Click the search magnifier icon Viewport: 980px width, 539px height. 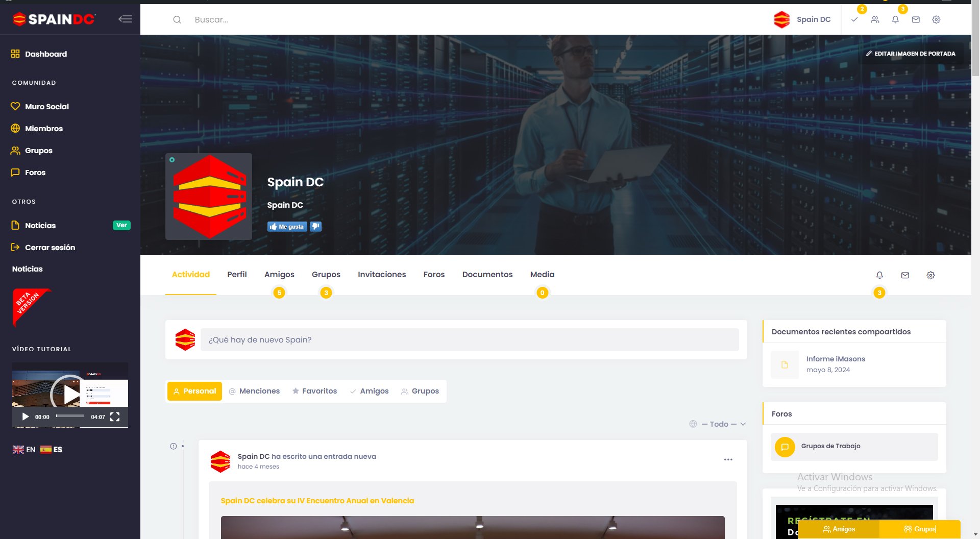177,20
